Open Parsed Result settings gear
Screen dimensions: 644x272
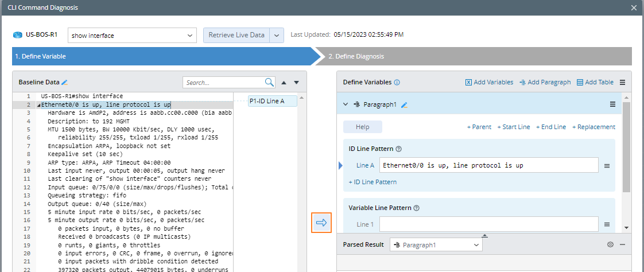pyautogui.click(x=610, y=244)
